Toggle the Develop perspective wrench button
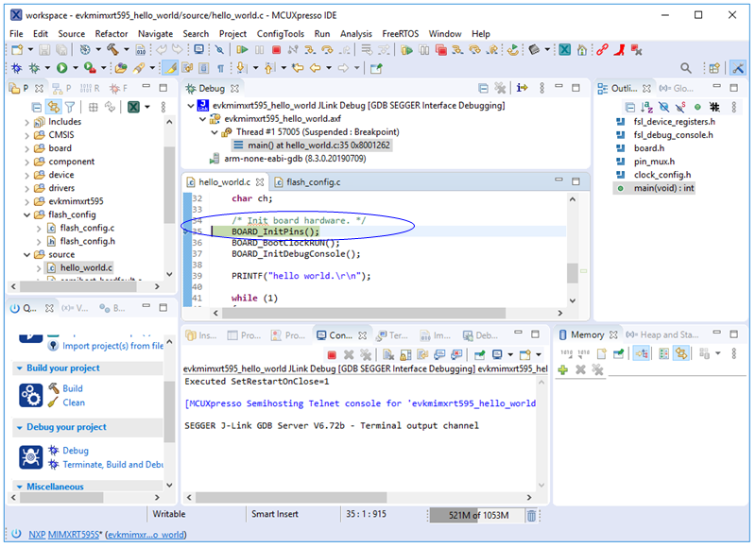756x548 pixels. (738, 68)
